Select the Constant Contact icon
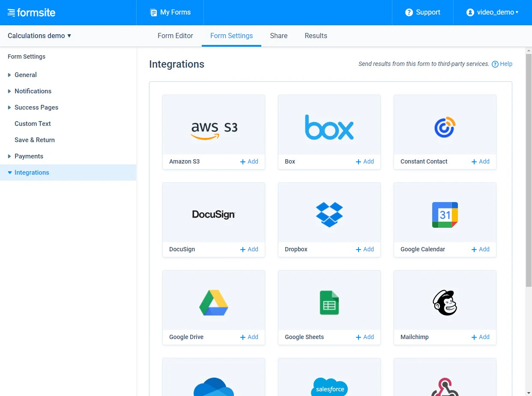Viewport: 532px width, 396px height. [x=445, y=127]
